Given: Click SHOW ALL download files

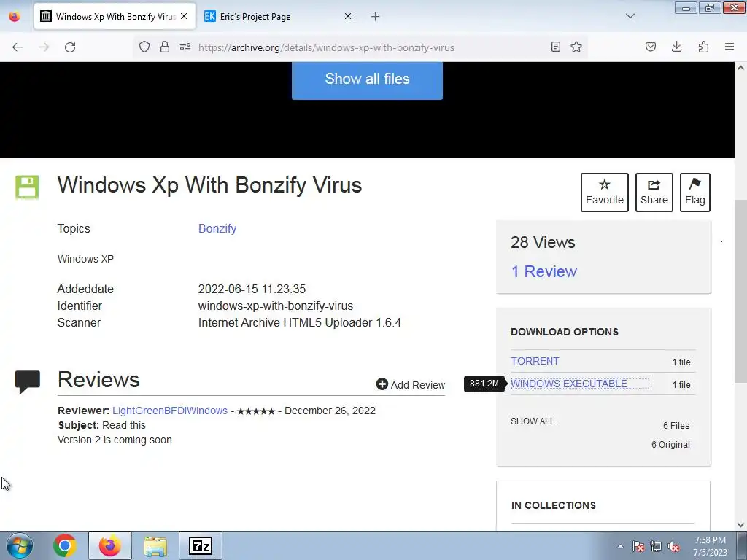Looking at the screenshot, I should coord(533,421).
